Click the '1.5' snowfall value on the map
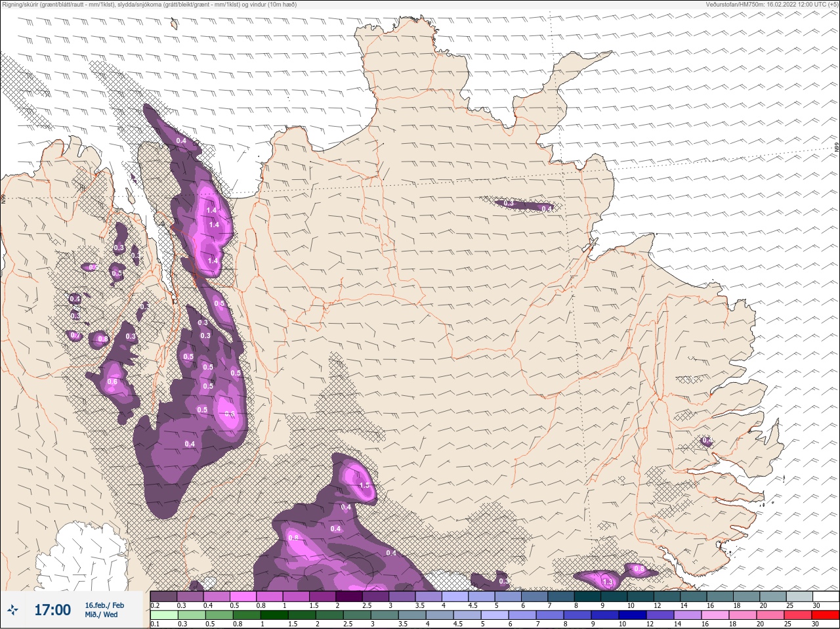The width and height of the screenshot is (840, 629). [x=365, y=485]
